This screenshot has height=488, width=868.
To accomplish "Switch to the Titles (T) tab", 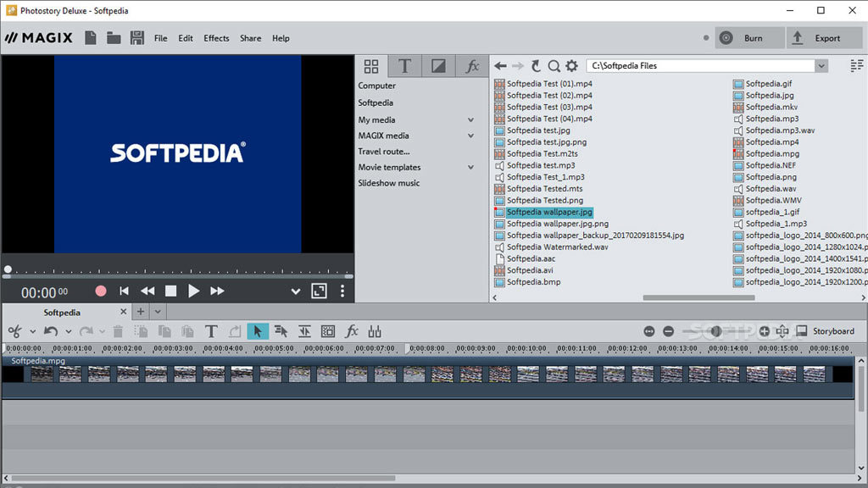I will [404, 66].
